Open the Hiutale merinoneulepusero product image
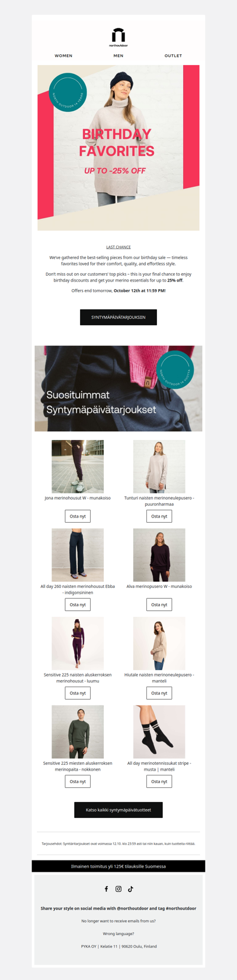 159,643
